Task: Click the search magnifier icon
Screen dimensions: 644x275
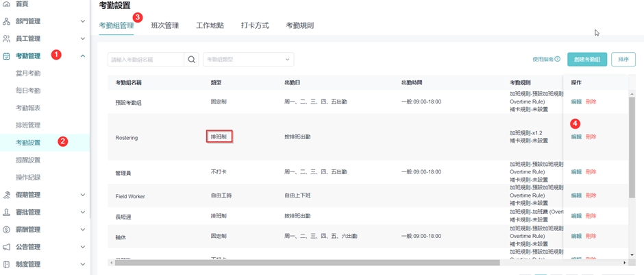Action: click(x=192, y=60)
